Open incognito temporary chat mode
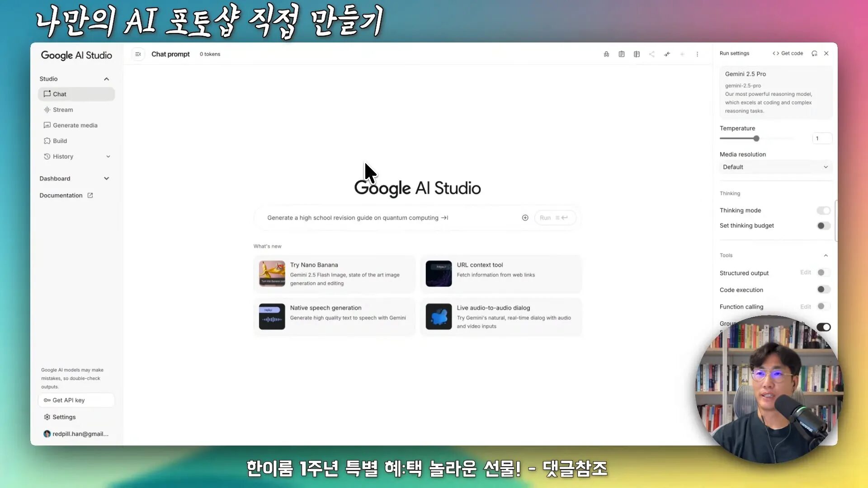Viewport: 868px width, 488px height. pyautogui.click(x=606, y=54)
